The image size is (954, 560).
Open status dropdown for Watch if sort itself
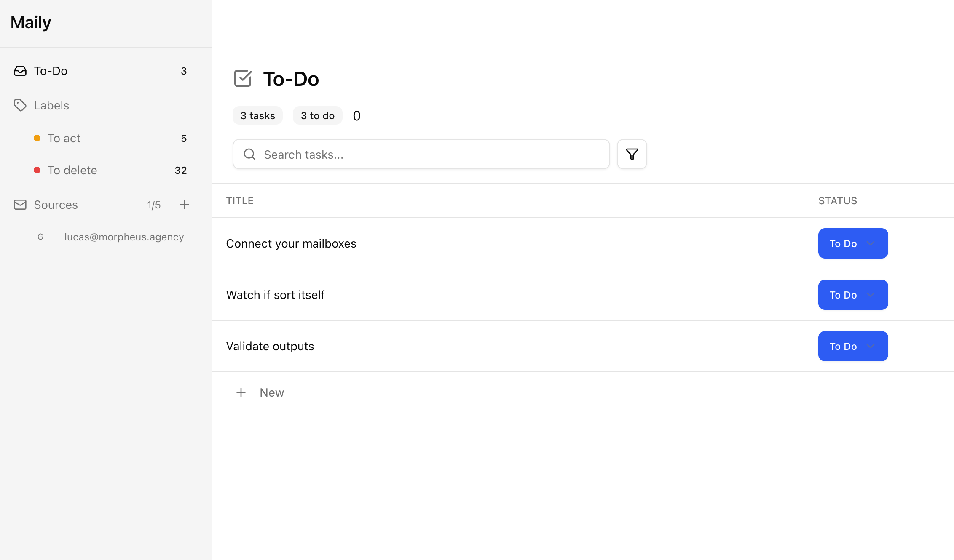click(853, 295)
